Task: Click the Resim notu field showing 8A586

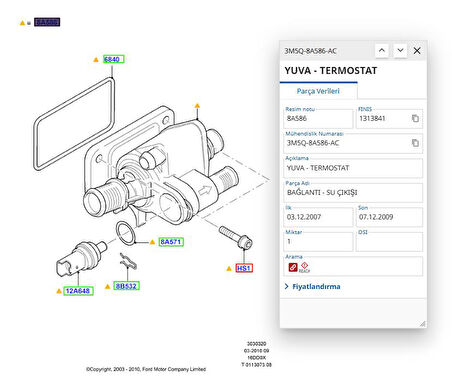Action: click(x=318, y=119)
